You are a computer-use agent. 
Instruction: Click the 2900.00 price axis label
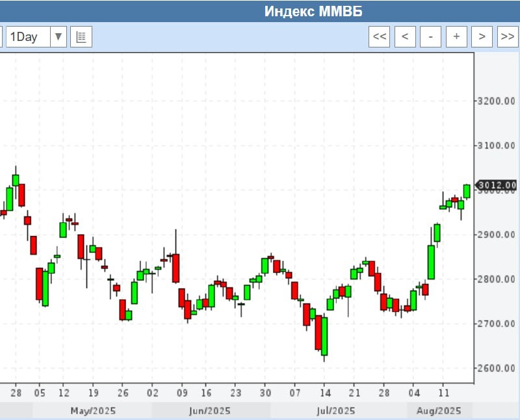click(x=496, y=235)
